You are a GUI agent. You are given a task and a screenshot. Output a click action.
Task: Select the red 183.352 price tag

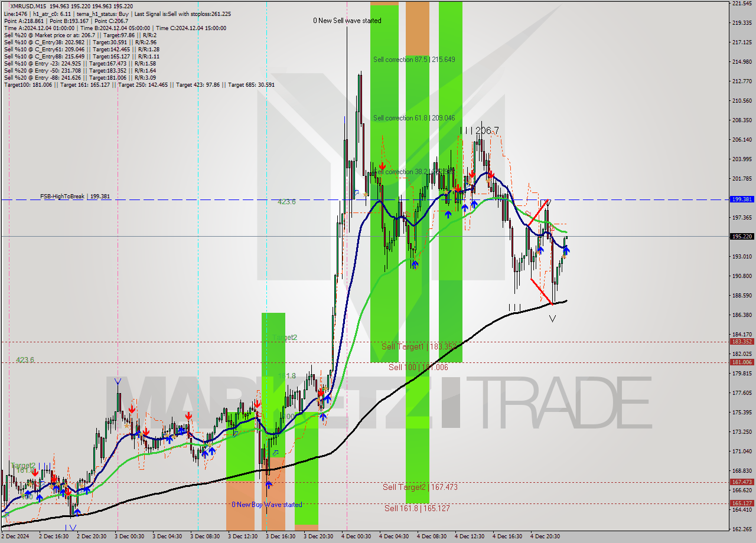[x=742, y=342]
